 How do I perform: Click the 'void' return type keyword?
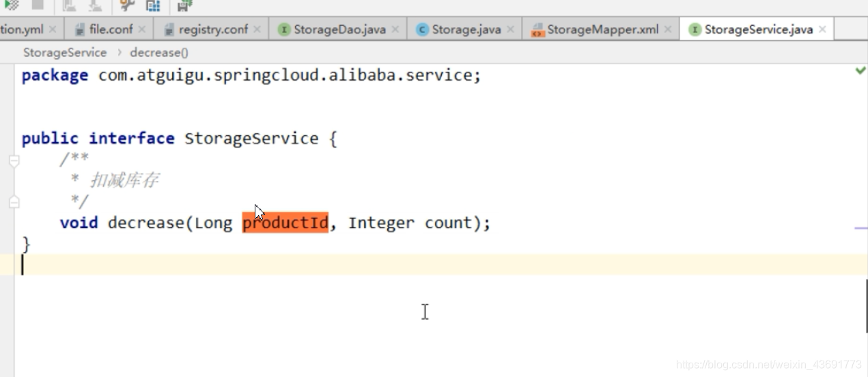79,223
